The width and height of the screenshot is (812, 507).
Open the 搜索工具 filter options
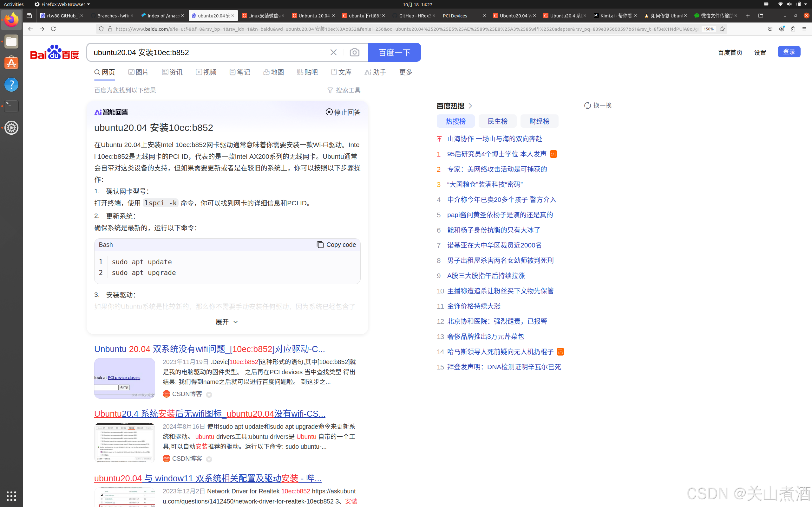tap(344, 90)
